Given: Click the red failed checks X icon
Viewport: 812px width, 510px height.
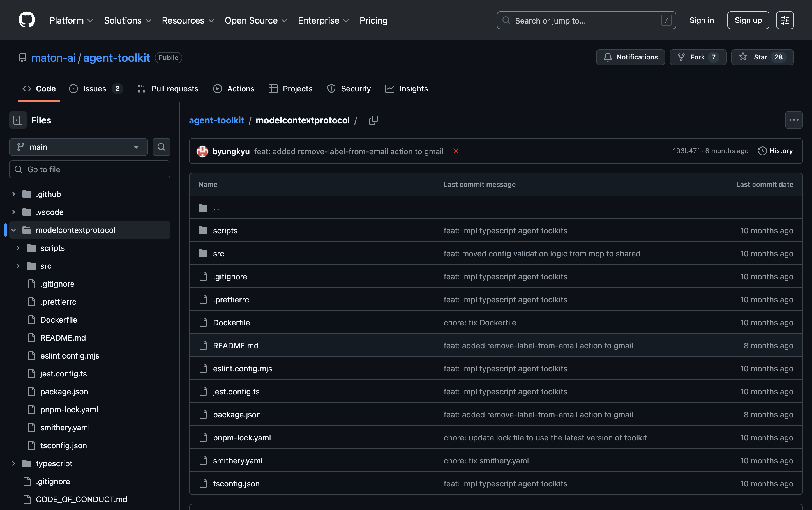Looking at the screenshot, I should pyautogui.click(x=456, y=151).
